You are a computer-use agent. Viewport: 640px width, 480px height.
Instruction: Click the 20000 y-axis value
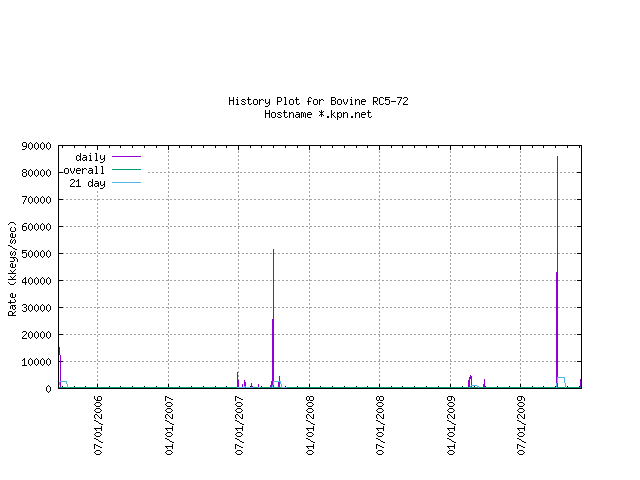tap(36, 335)
